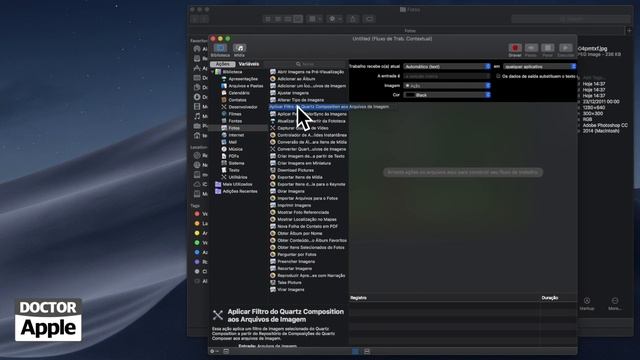Click Exportar Itens de Mídia icon

pyautogui.click(x=273, y=177)
